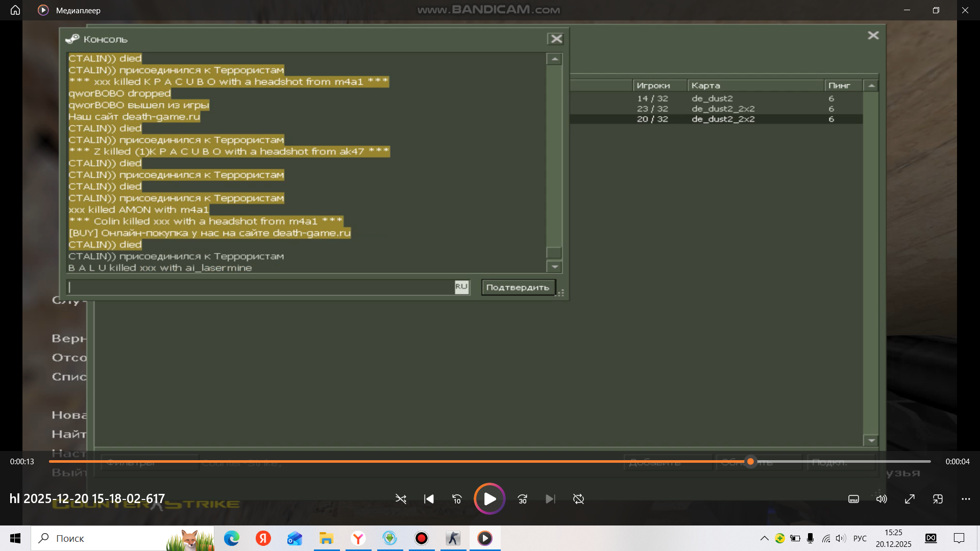Open the Windows notification center

click(959, 538)
